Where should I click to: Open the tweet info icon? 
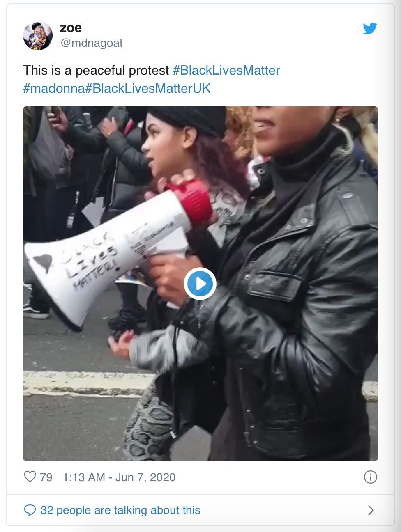[370, 477]
